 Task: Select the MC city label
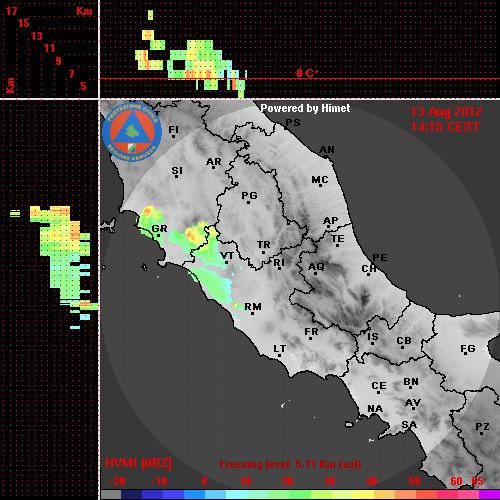point(320,180)
